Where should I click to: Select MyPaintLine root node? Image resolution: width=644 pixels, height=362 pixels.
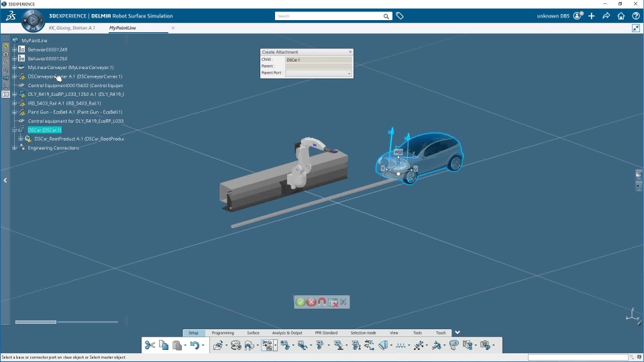click(34, 41)
